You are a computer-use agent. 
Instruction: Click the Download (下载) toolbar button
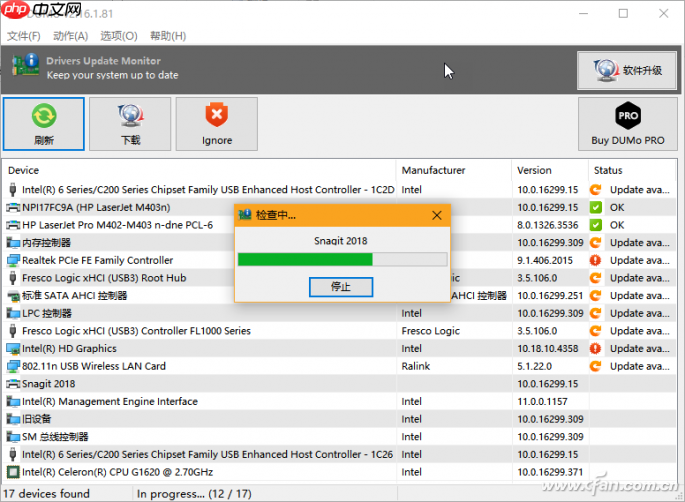(x=130, y=124)
